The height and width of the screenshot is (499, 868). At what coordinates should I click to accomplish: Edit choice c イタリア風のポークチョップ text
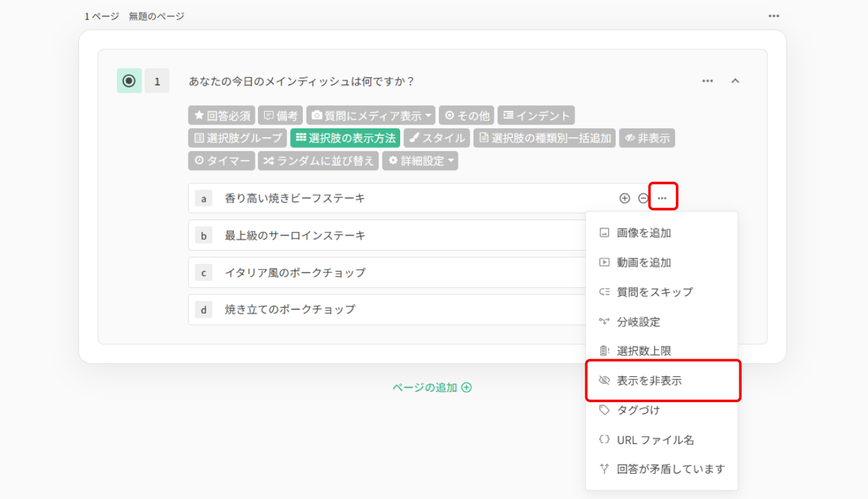[295, 273]
